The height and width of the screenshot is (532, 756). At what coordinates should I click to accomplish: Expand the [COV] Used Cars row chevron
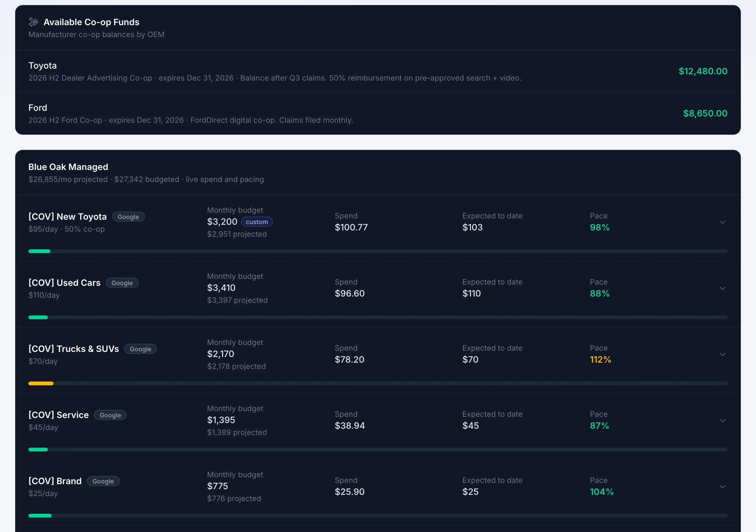coord(722,288)
